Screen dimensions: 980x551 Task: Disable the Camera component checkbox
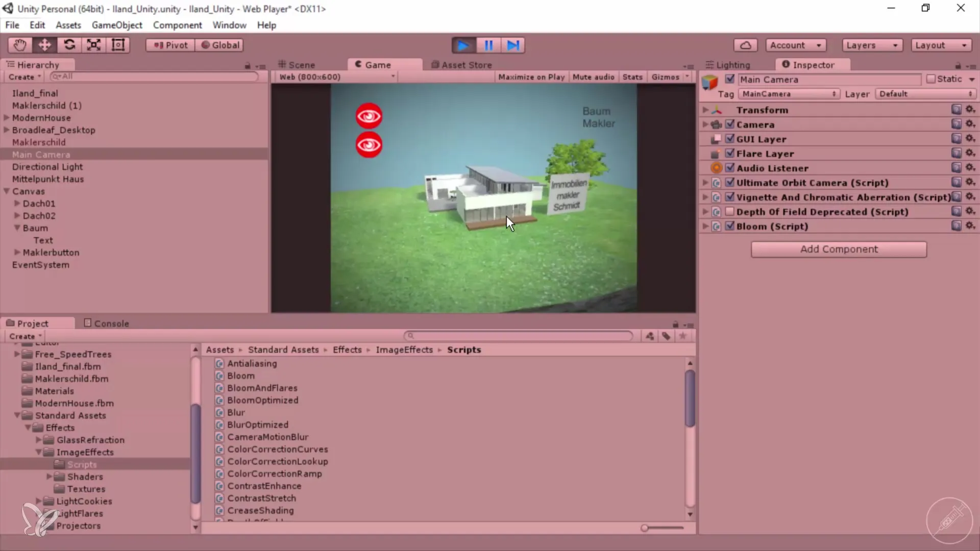click(x=730, y=124)
